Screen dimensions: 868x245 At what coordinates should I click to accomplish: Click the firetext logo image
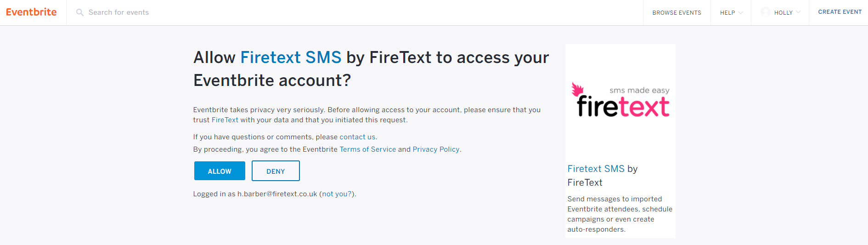click(620, 100)
